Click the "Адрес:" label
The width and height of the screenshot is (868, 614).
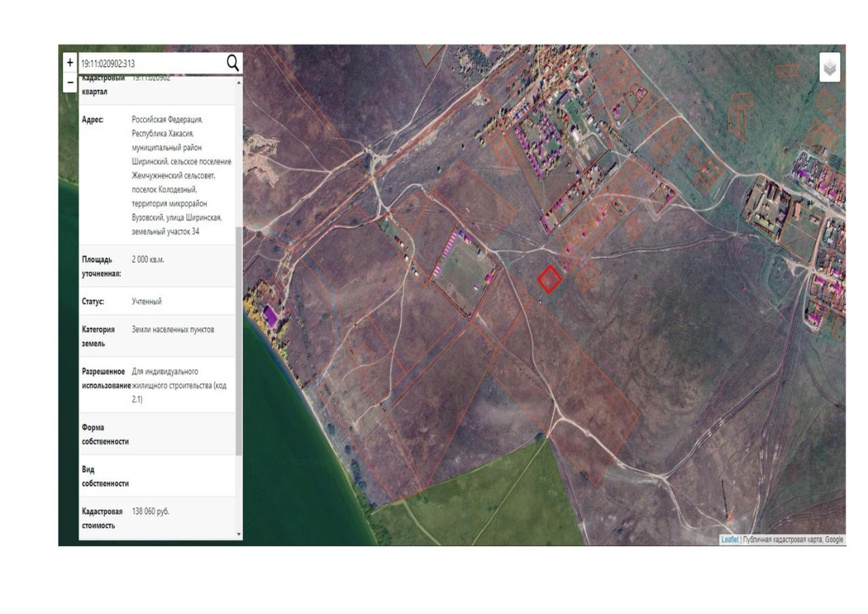coord(93,119)
